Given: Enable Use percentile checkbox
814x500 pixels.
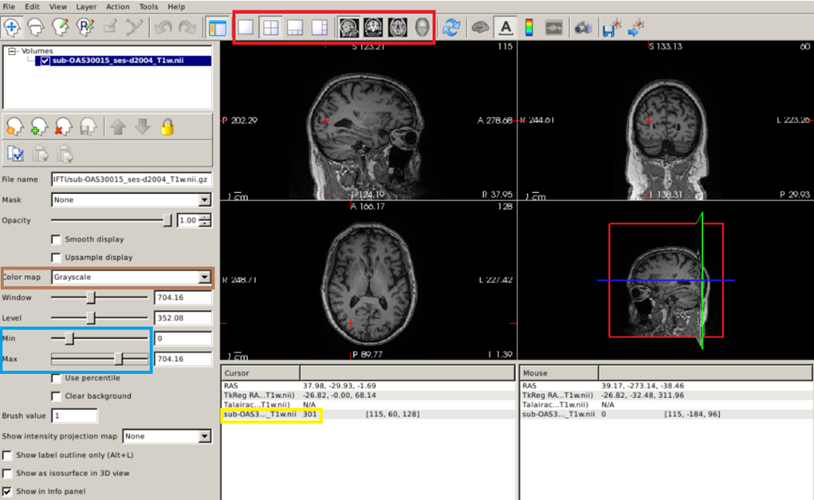Looking at the screenshot, I should tap(56, 378).
